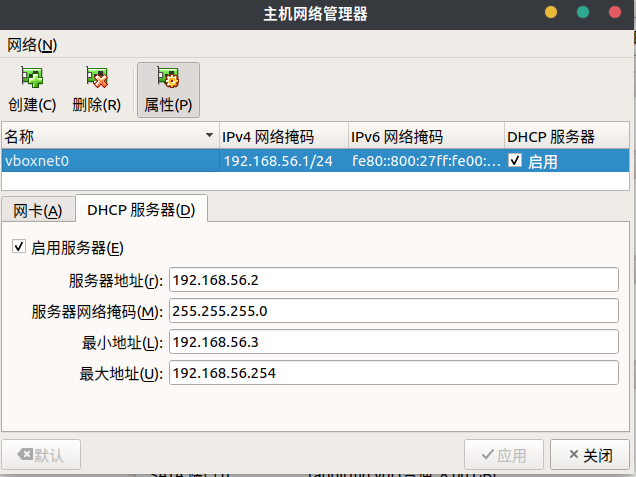Select the vboxnet0 network row
This screenshot has height=477, width=636.
pyautogui.click(x=110, y=161)
